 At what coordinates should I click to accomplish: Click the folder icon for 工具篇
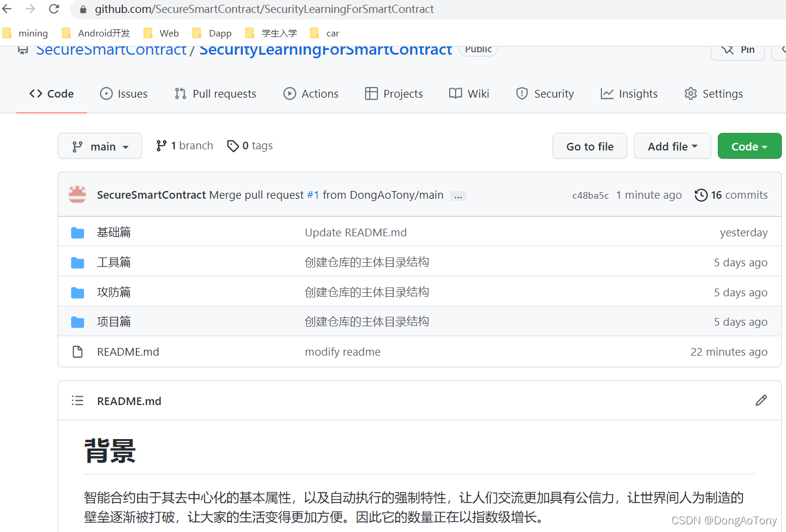[78, 263]
